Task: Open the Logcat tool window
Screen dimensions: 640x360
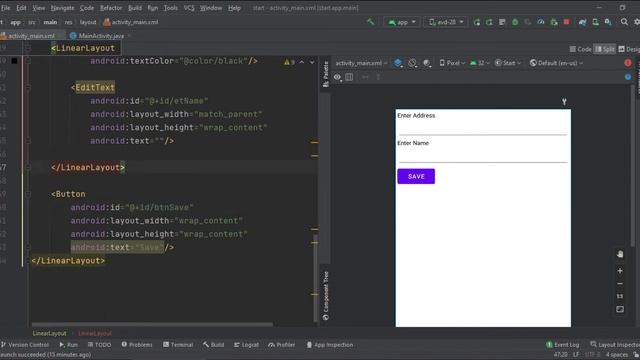Action: [246, 345]
